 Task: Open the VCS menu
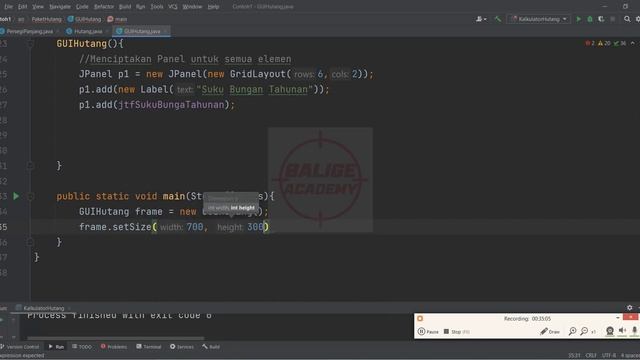[173, 7]
